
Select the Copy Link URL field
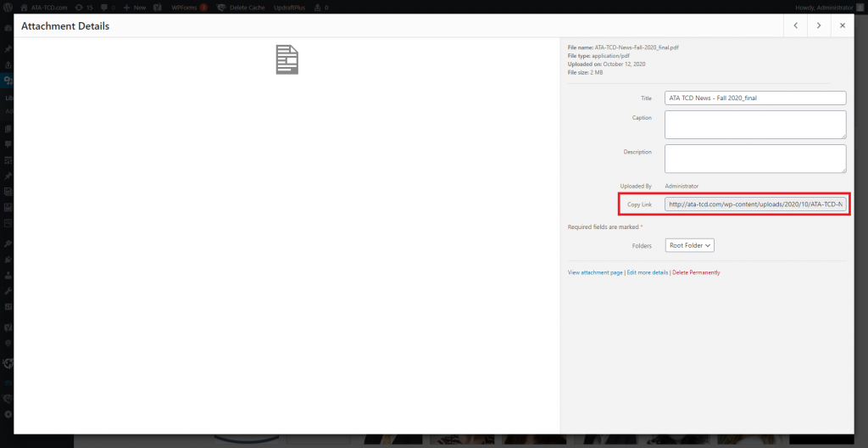tap(755, 204)
